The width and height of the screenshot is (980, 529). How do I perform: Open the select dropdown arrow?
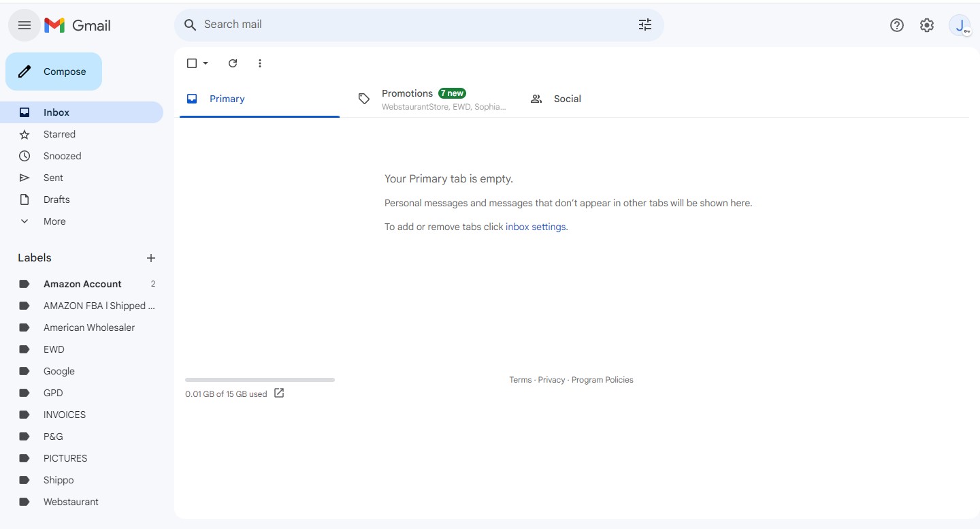206,63
